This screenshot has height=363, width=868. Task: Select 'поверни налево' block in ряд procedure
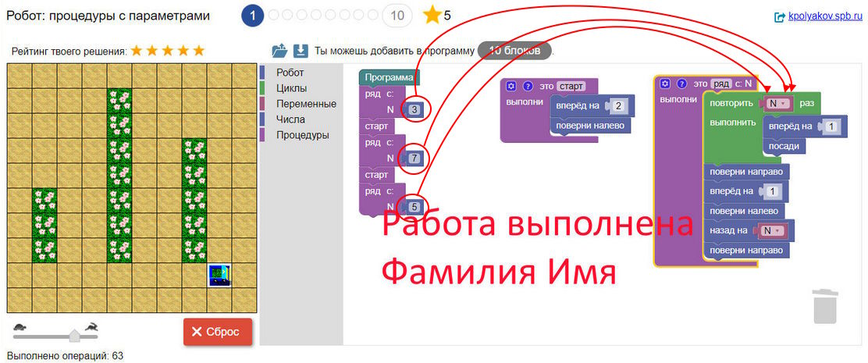click(744, 211)
